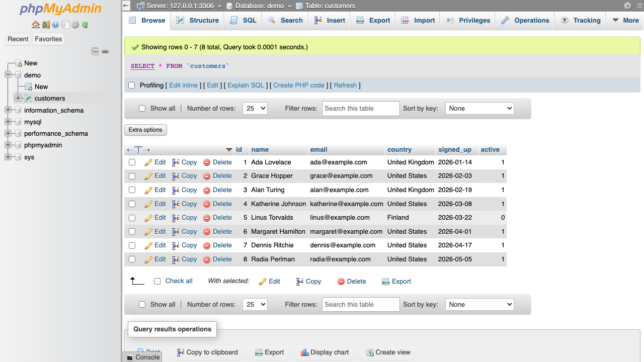Click the Home icon under the phpMyAdmin logo
This screenshot has height=362, width=644.
35,25
